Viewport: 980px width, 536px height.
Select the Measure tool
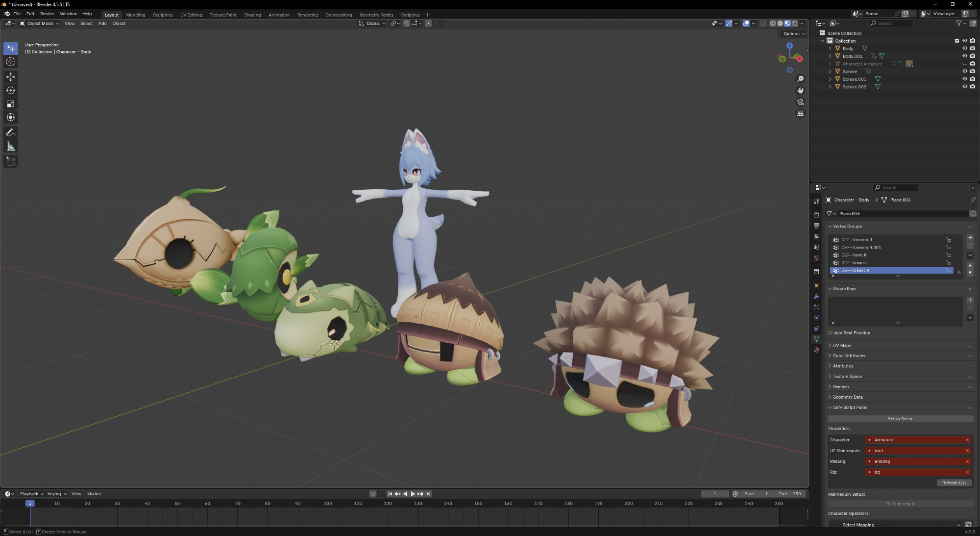click(x=11, y=147)
